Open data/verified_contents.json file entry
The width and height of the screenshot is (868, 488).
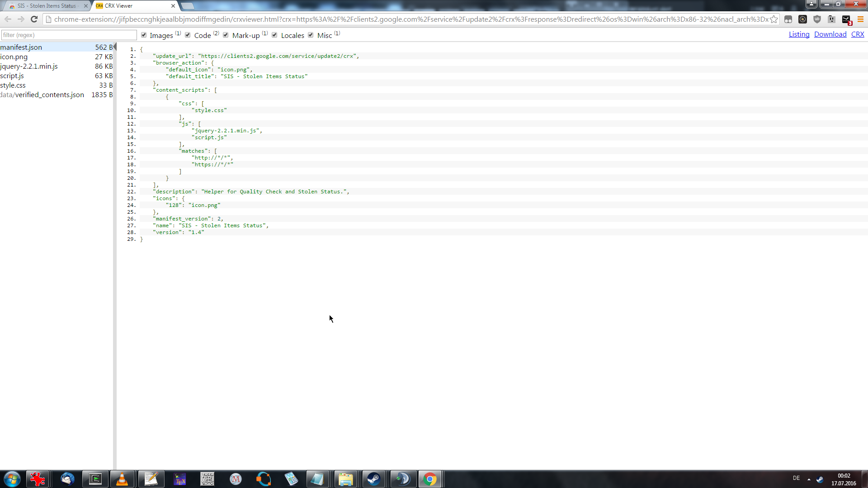[42, 94]
